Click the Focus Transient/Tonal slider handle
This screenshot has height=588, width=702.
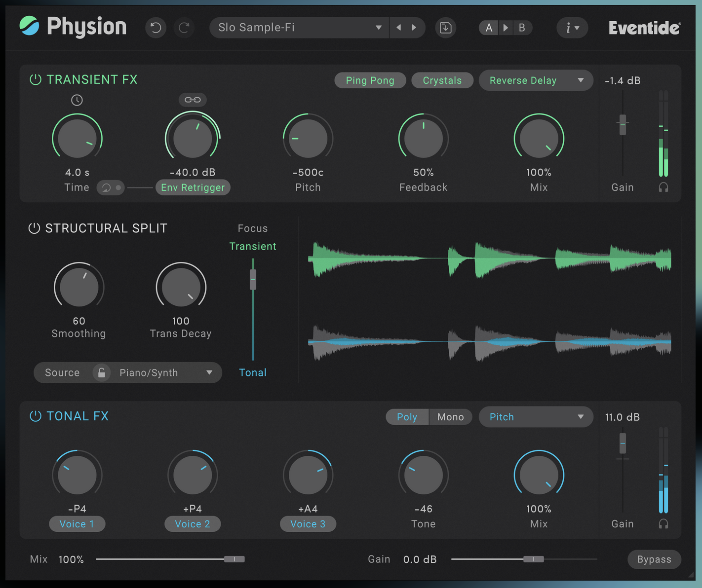pos(253,279)
